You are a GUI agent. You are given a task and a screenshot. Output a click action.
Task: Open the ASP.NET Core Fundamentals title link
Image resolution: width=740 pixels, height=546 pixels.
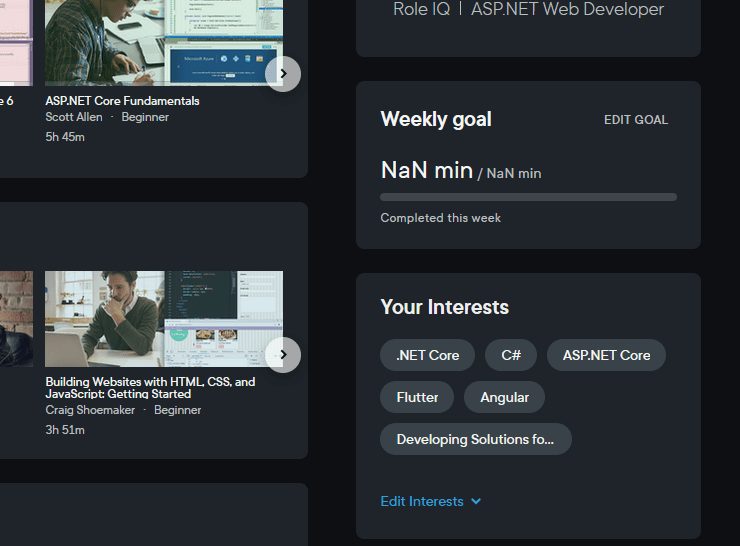[x=122, y=101]
